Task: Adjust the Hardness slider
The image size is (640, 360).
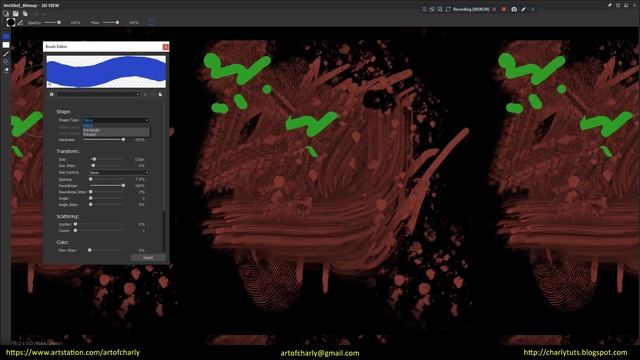Action: (x=104, y=140)
